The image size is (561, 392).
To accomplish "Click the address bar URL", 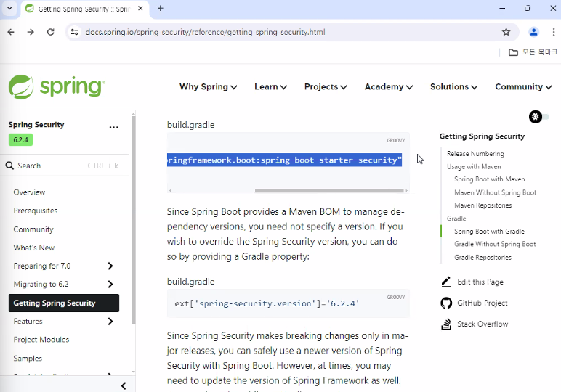I will (x=206, y=32).
